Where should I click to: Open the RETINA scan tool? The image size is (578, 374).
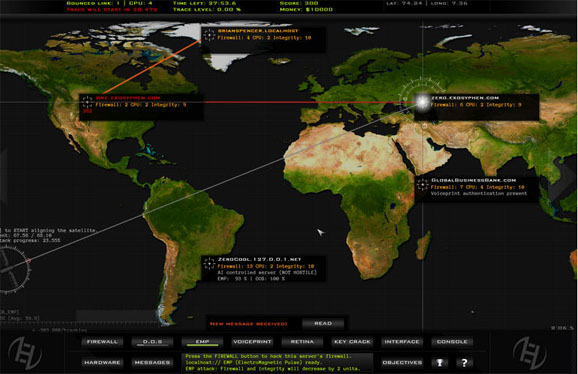[x=302, y=342]
